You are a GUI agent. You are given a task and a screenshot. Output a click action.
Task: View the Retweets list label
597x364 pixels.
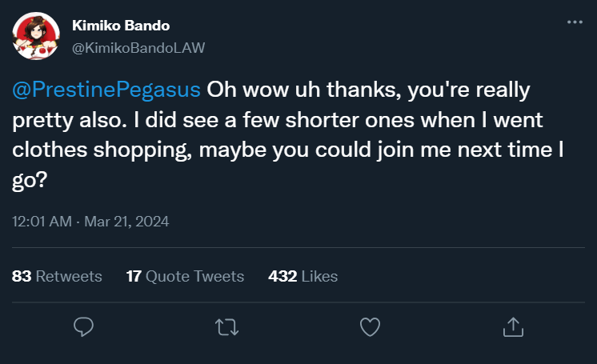pos(69,276)
